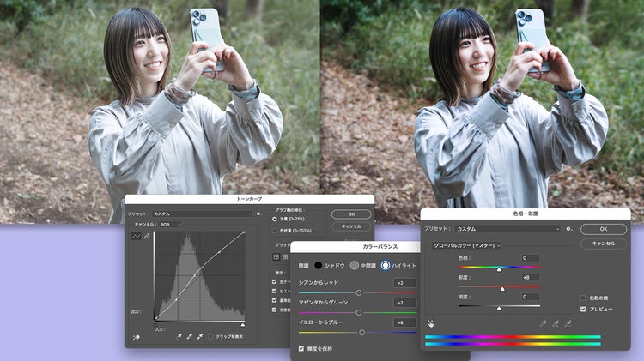The height and width of the screenshot is (361, 644).
Task: Click the 明度 lightness slider handle
Action: 499,308
